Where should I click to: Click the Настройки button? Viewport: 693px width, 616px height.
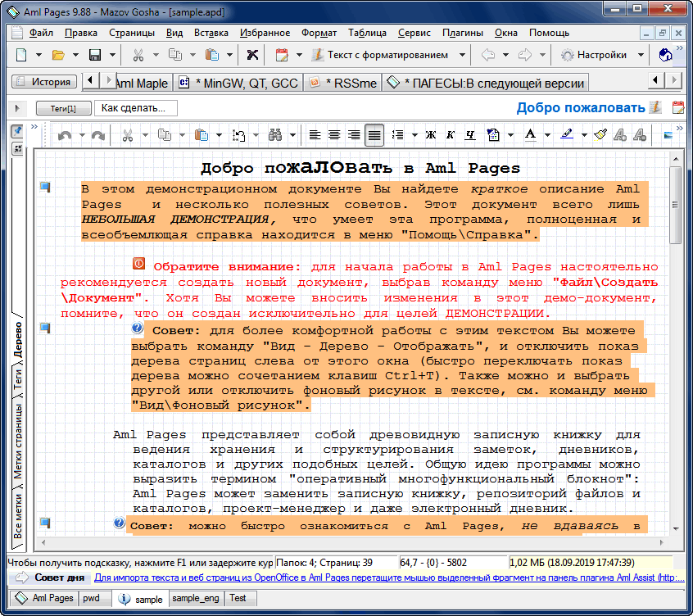[595, 55]
